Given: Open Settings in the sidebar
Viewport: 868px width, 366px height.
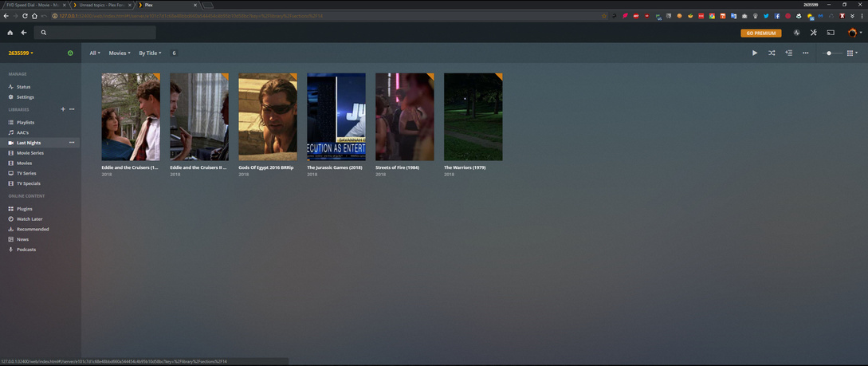Looking at the screenshot, I should pos(40,97).
